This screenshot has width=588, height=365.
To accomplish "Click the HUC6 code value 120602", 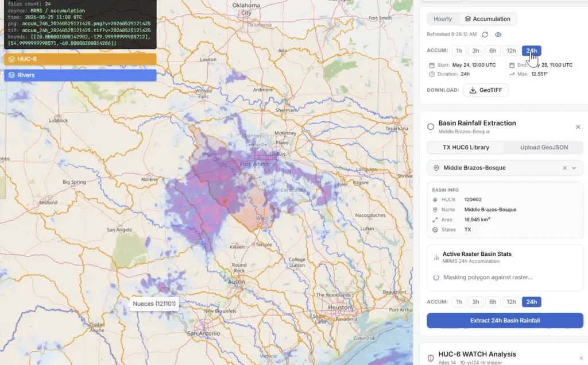I will [x=473, y=200].
